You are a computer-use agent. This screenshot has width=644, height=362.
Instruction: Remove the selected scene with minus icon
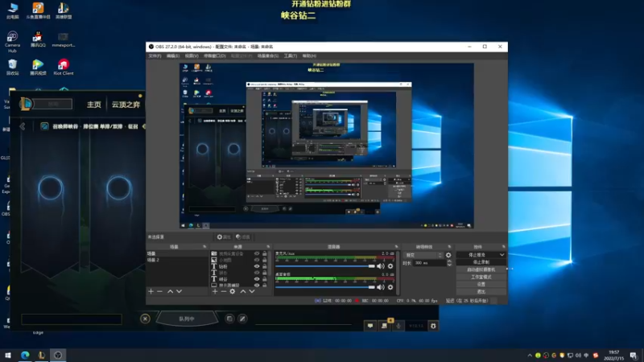coord(159,291)
